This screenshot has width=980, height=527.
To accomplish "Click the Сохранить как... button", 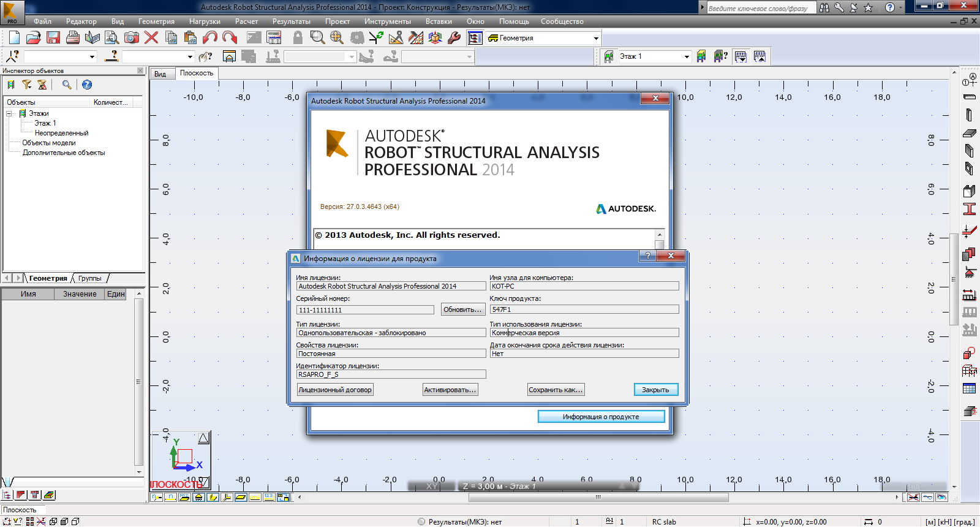I will (556, 390).
